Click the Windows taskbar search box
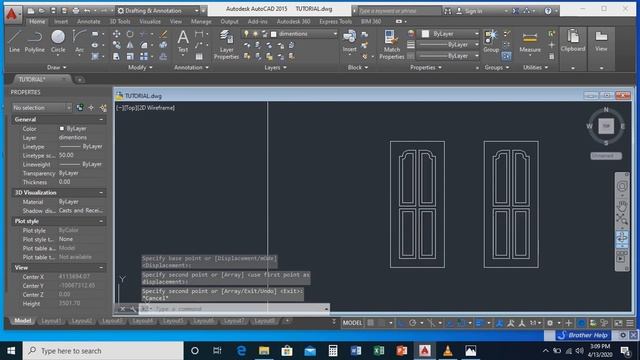Screen dimensions: 640x360 (103, 351)
